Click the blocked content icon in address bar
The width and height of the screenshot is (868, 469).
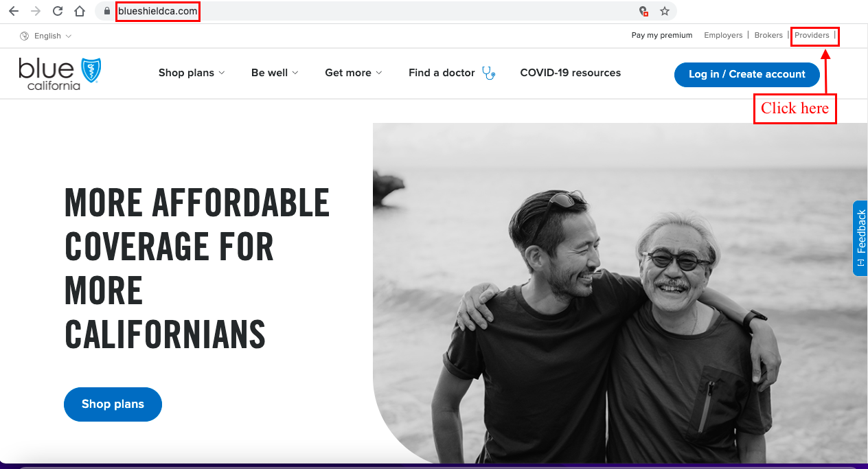pos(643,11)
